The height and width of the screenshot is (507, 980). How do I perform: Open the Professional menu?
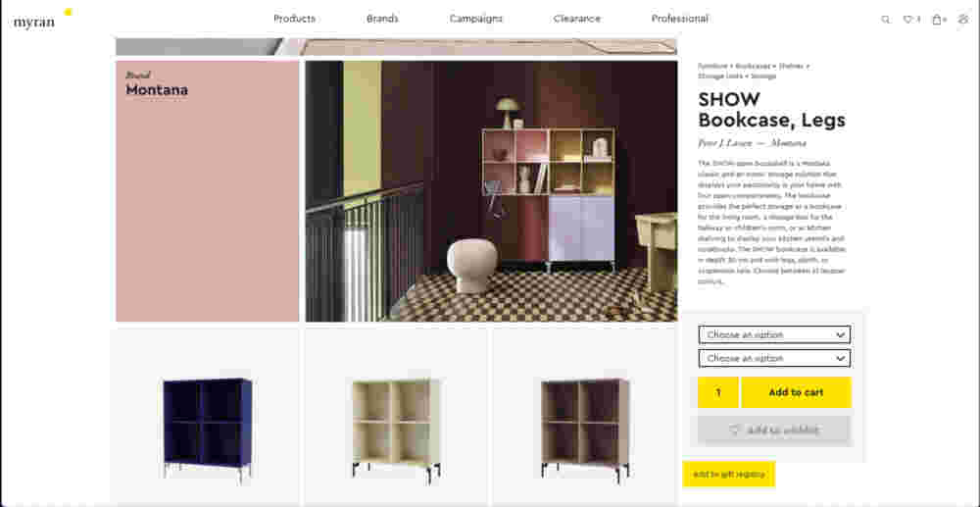[680, 19]
